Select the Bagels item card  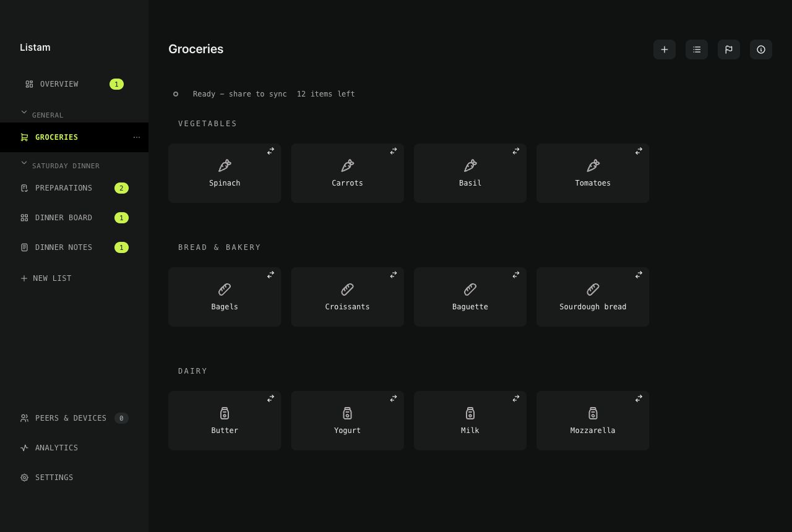pos(225,297)
